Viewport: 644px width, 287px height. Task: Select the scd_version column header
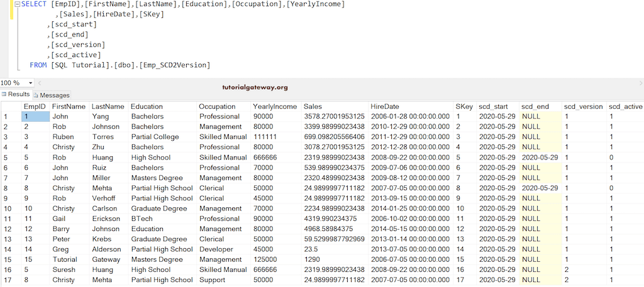point(584,107)
